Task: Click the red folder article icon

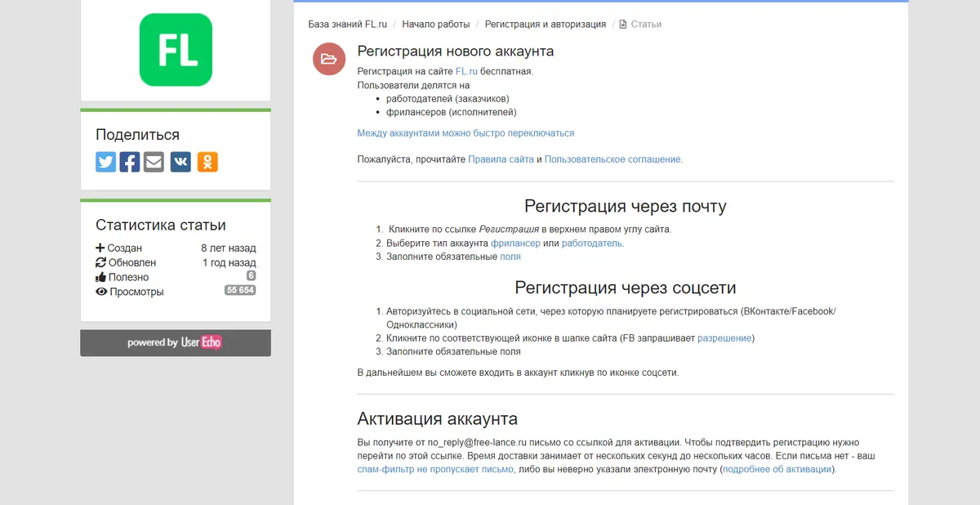Action: click(x=329, y=59)
